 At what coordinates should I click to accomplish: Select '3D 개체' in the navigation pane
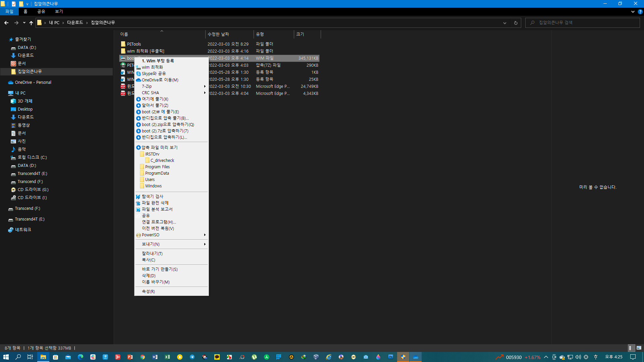tap(25, 101)
